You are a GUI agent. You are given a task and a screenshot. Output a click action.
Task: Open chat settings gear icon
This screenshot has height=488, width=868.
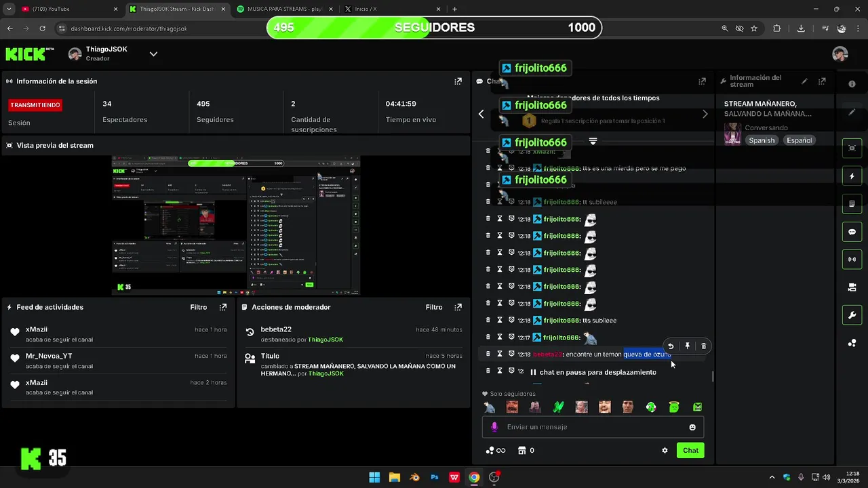click(x=665, y=450)
